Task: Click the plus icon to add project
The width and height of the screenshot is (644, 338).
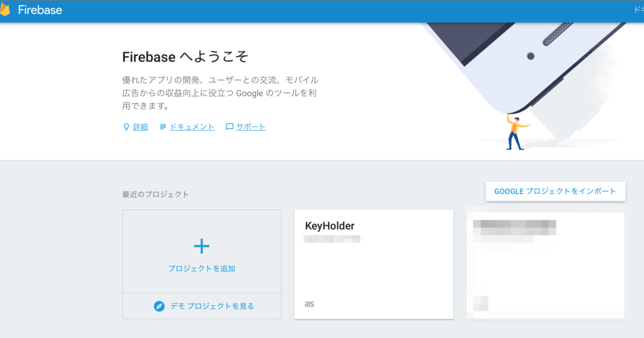Action: pyautogui.click(x=202, y=246)
